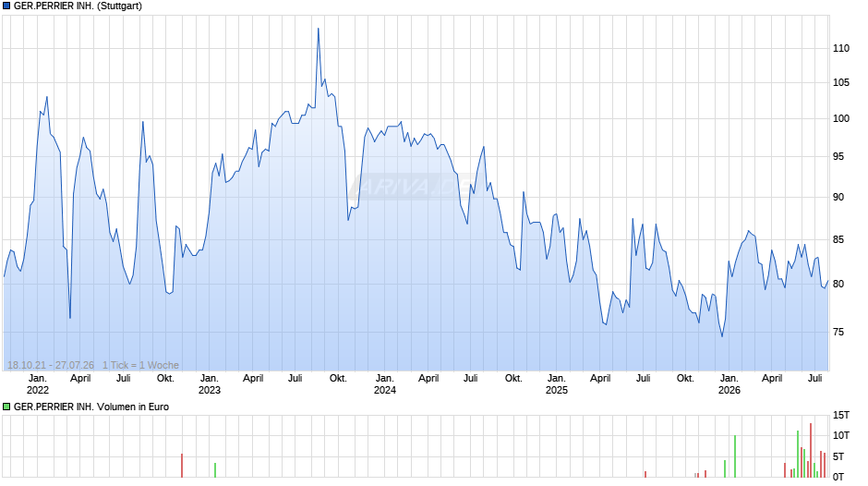Click the 80 price axis label
868x486 pixels.
(838, 285)
